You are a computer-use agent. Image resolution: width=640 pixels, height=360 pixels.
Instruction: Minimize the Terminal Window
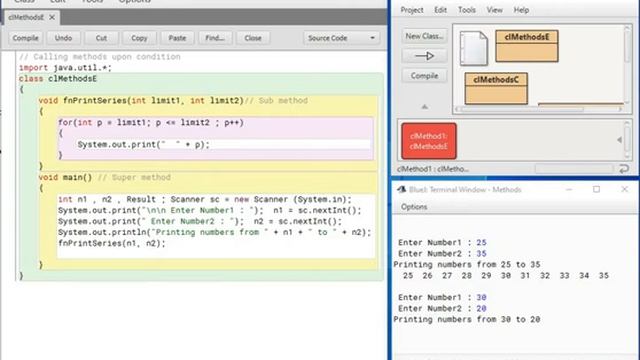click(569, 189)
